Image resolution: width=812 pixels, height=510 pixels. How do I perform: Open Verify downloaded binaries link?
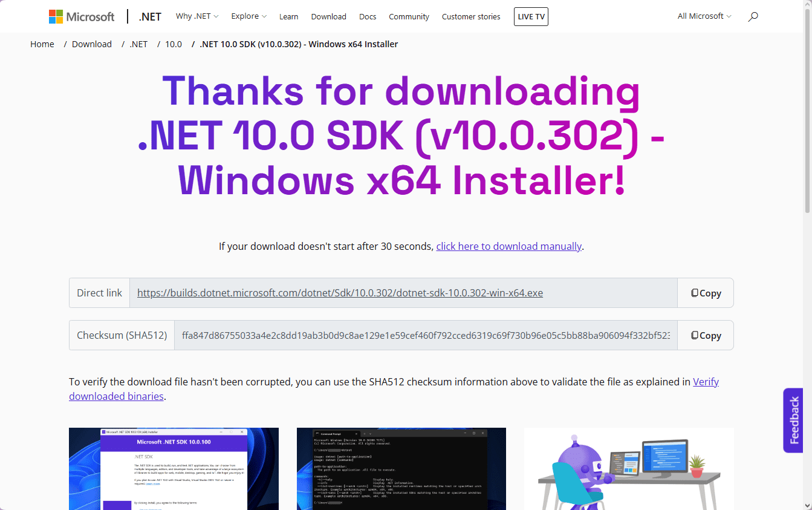[x=394, y=389]
